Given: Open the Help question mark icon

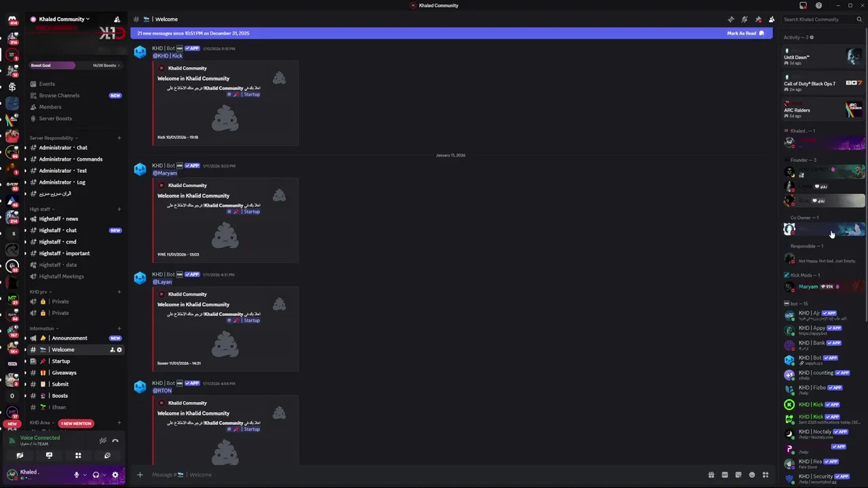Looking at the screenshot, I should tap(818, 5).
